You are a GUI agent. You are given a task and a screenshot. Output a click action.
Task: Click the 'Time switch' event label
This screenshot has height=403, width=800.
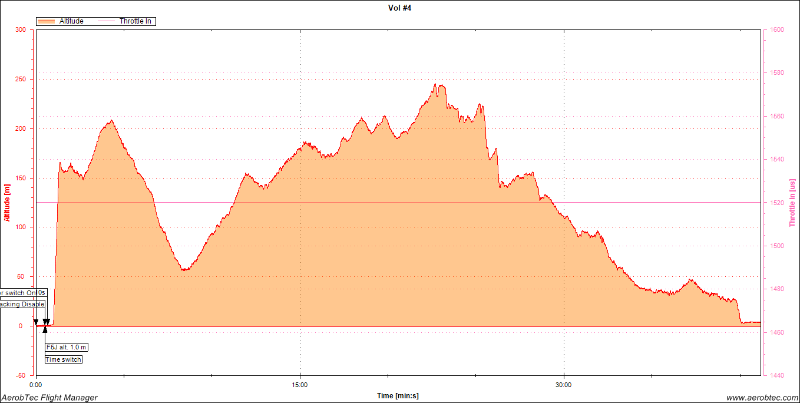tap(64, 359)
